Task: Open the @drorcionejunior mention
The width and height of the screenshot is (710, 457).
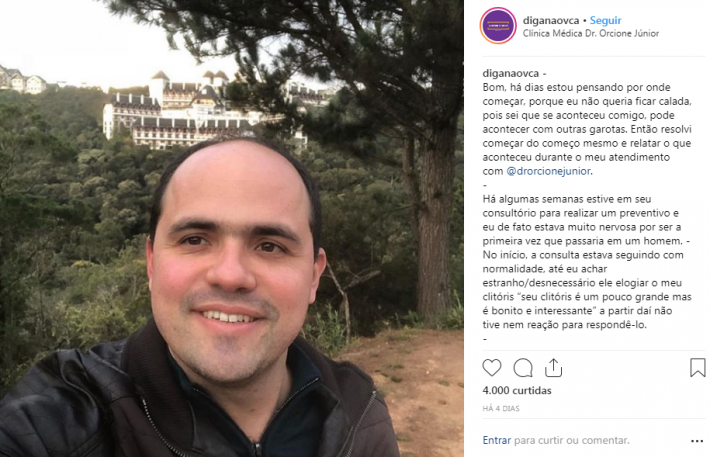Action: coord(548,171)
